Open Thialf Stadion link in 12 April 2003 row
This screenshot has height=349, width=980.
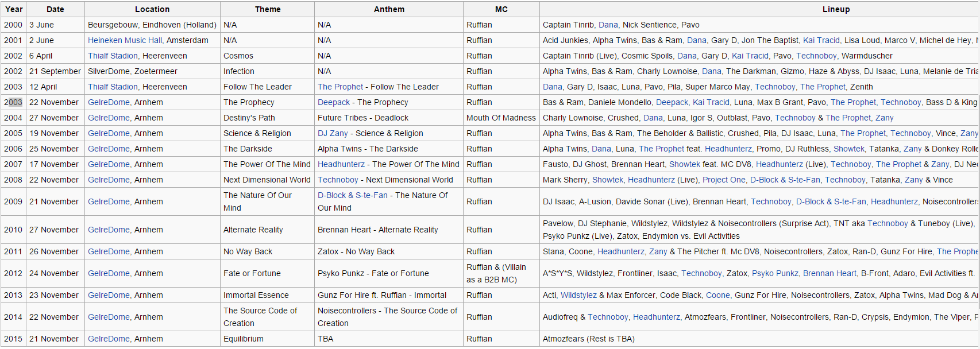(x=113, y=87)
